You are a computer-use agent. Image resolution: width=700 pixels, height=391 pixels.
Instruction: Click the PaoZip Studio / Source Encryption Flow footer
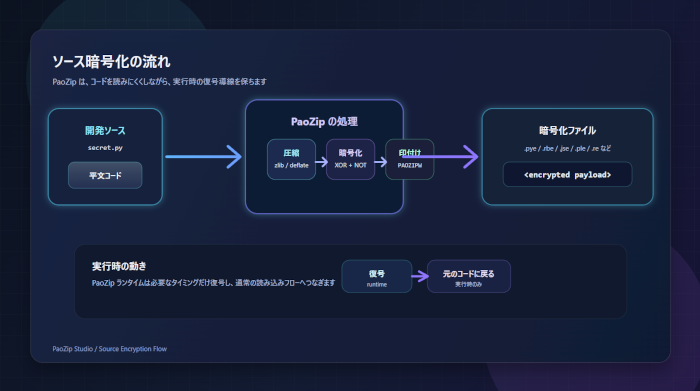point(109,349)
